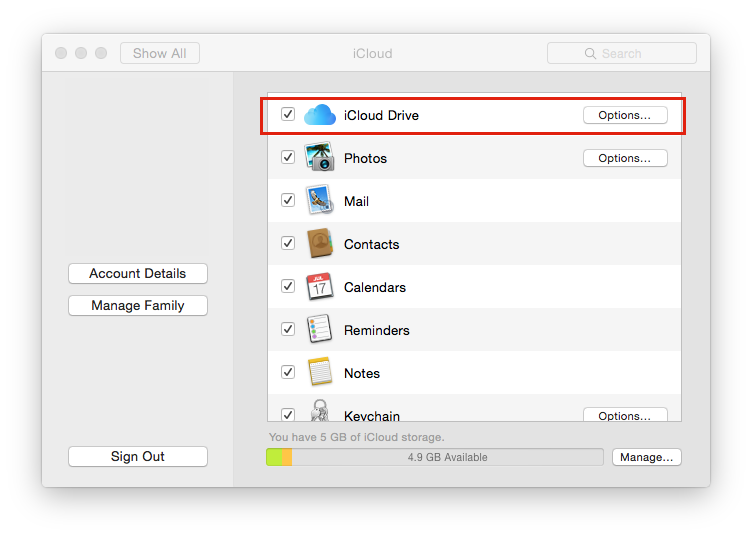Click Manage storage button
The image size is (752, 537).
point(646,457)
